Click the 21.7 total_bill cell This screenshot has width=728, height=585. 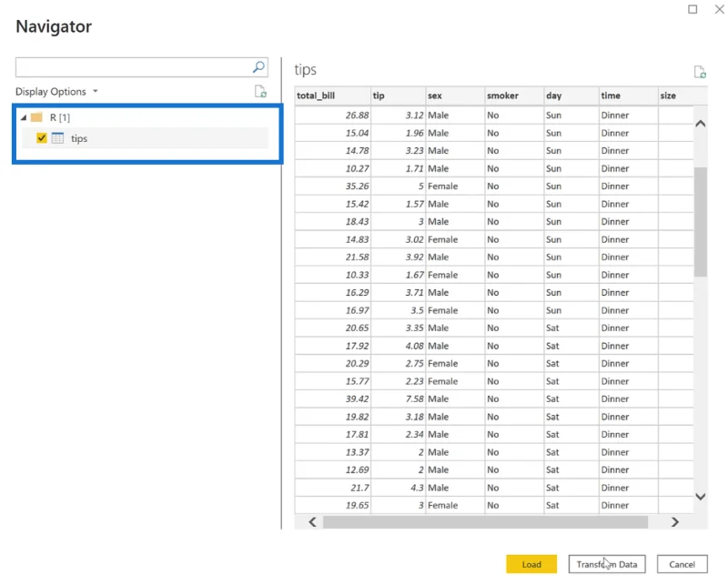[332, 488]
